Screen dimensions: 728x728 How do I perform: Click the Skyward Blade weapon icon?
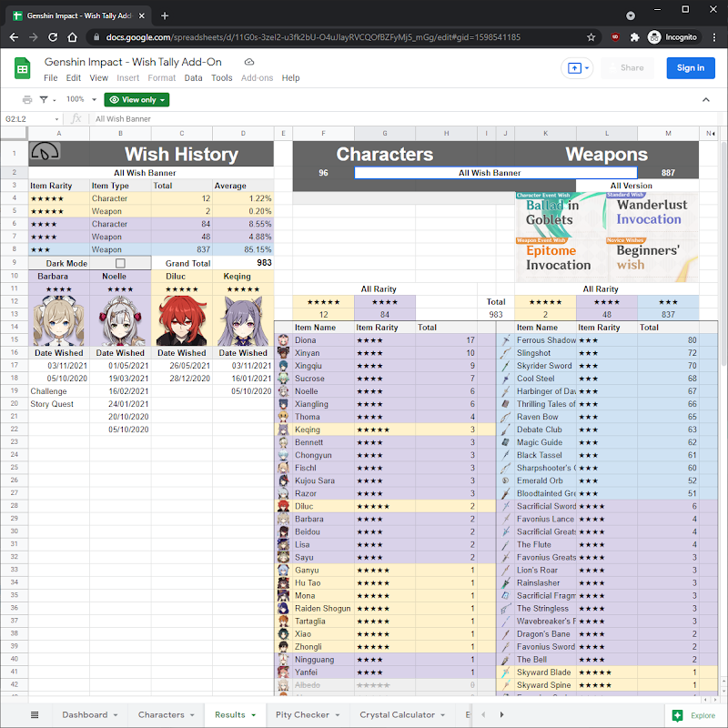(506, 672)
